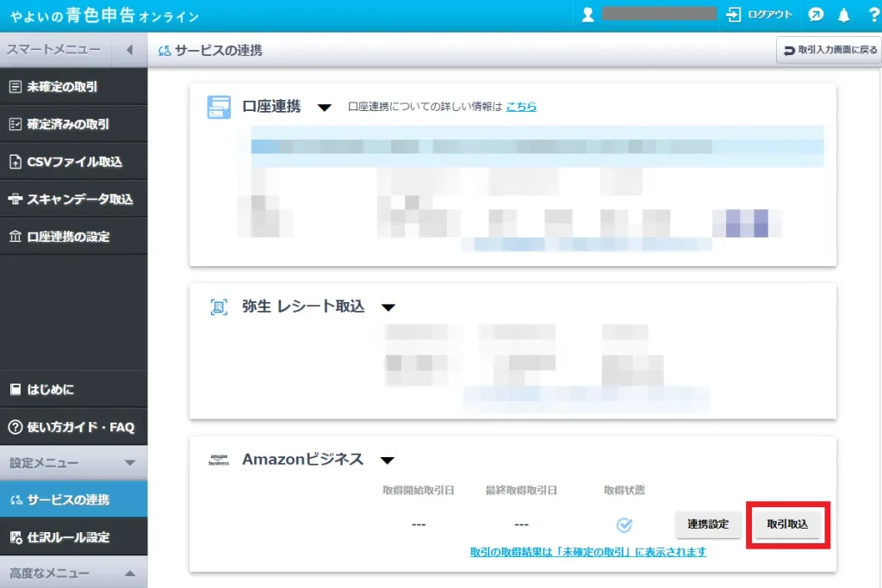
Task: Click the 取引取込 button
Action: point(787,524)
